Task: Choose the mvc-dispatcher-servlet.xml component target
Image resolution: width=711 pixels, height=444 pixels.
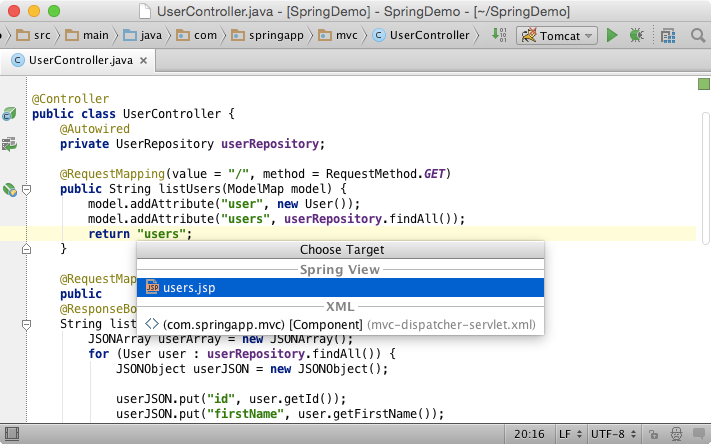Action: (340, 325)
